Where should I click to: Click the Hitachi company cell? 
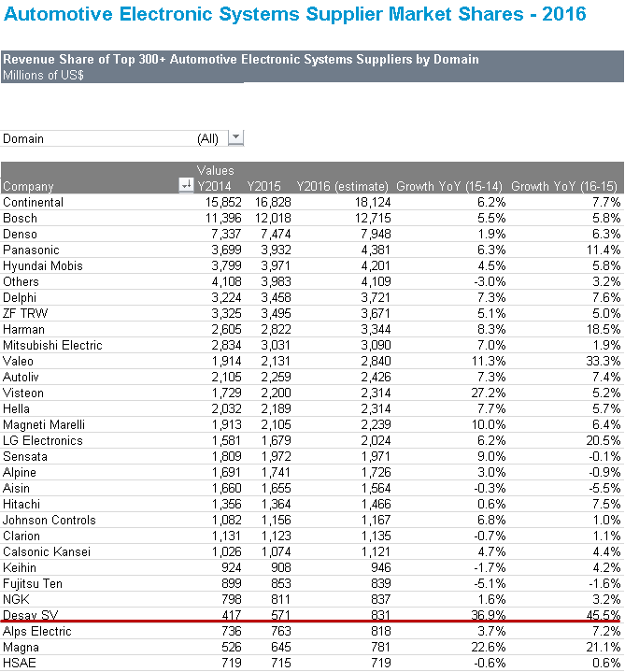pos(21,504)
